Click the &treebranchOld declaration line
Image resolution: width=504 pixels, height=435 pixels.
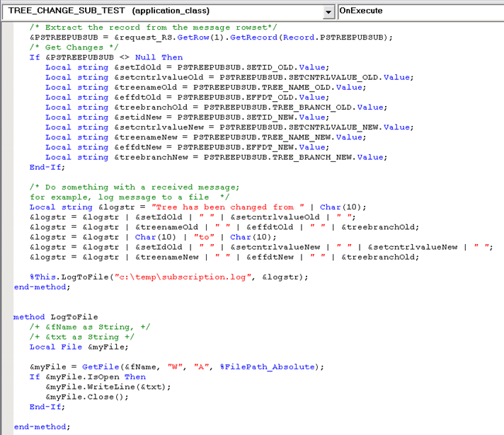pyautogui.click(x=217, y=107)
